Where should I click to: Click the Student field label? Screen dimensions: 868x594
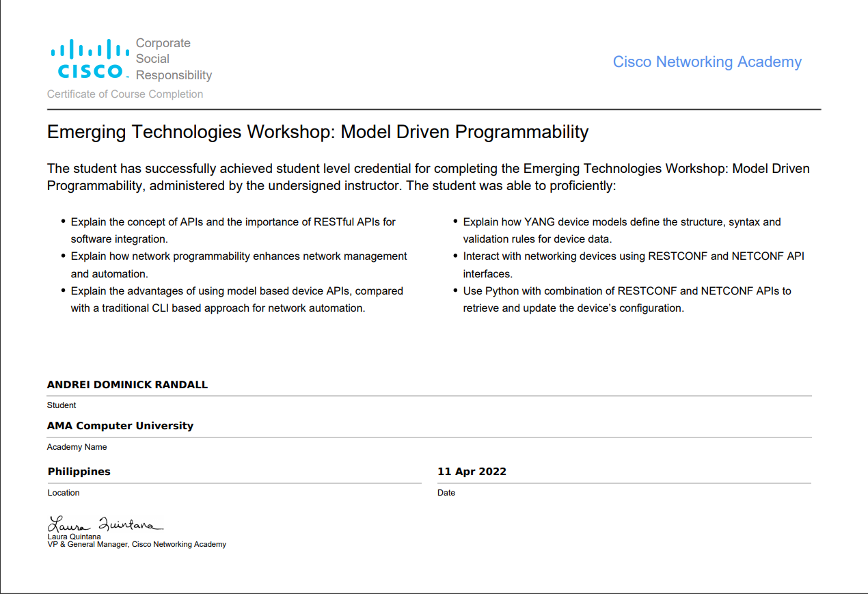point(62,405)
